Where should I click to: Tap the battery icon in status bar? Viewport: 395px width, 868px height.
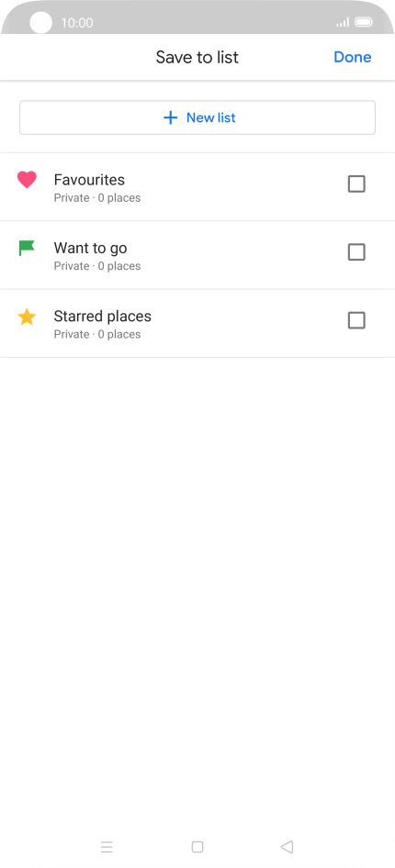point(364,23)
